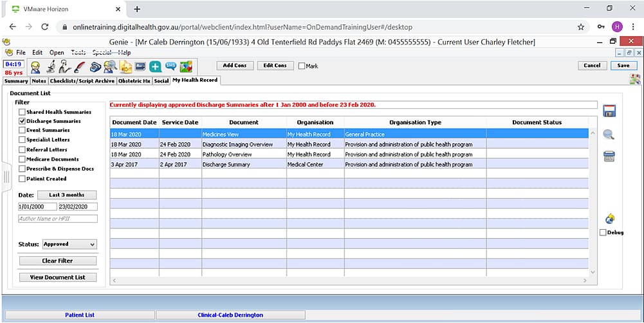Click the green plus icon in toolbar

155,66
